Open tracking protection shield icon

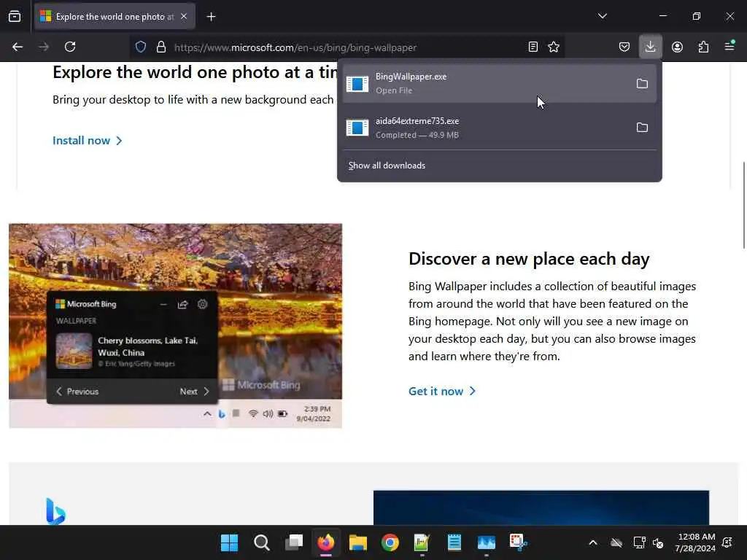click(x=141, y=47)
